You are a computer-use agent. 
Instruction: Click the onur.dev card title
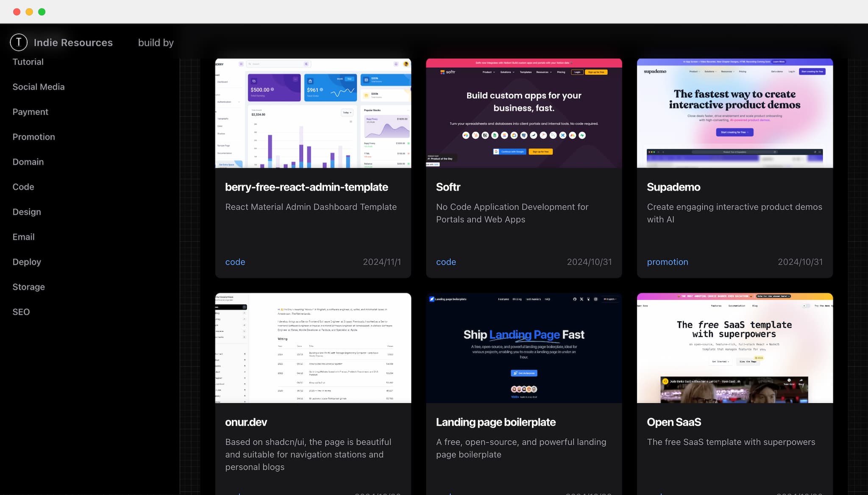click(x=246, y=422)
